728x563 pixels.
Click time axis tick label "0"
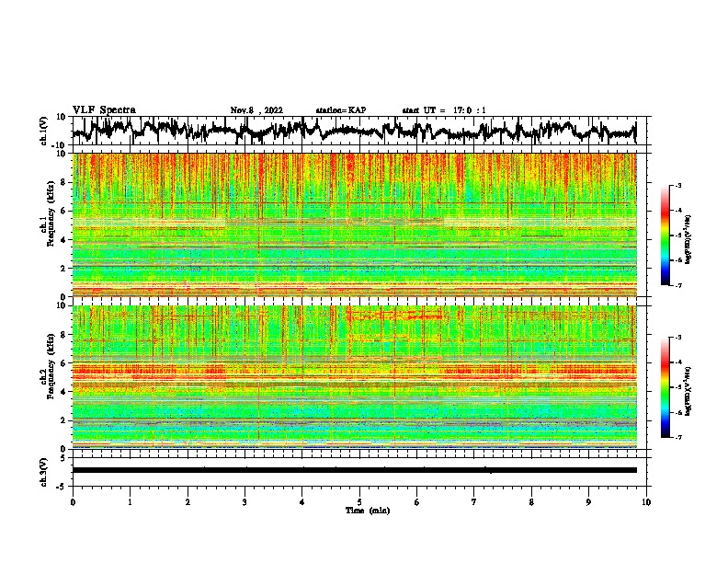[73, 502]
